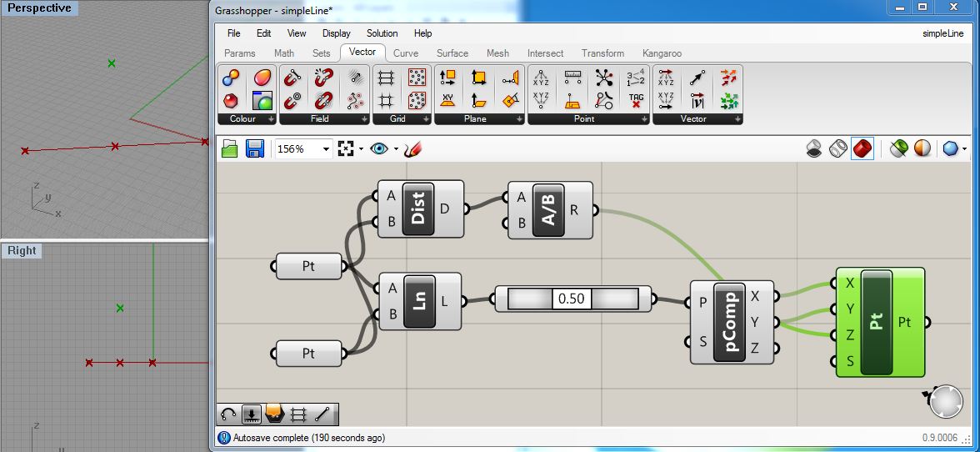
Task: Disable geometry preview mode
Action: 813,148
